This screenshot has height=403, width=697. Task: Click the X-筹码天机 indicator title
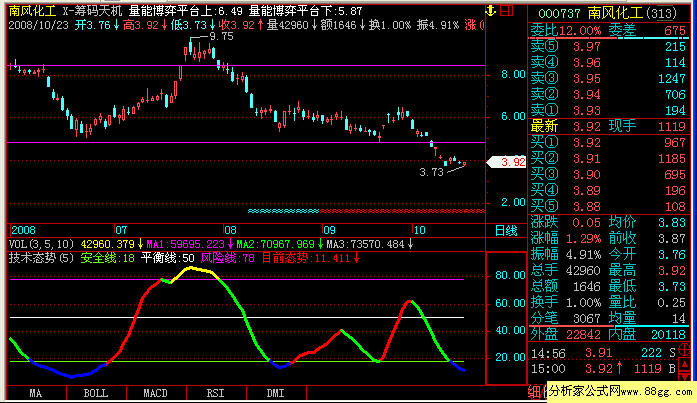[x=92, y=11]
